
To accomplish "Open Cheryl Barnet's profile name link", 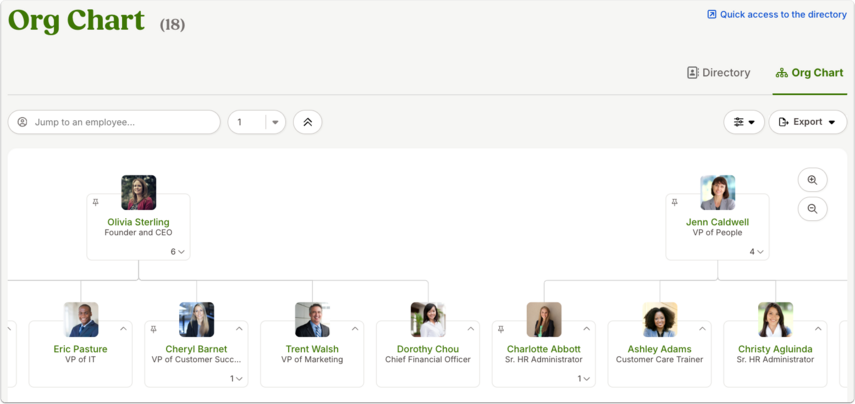I will [x=196, y=349].
